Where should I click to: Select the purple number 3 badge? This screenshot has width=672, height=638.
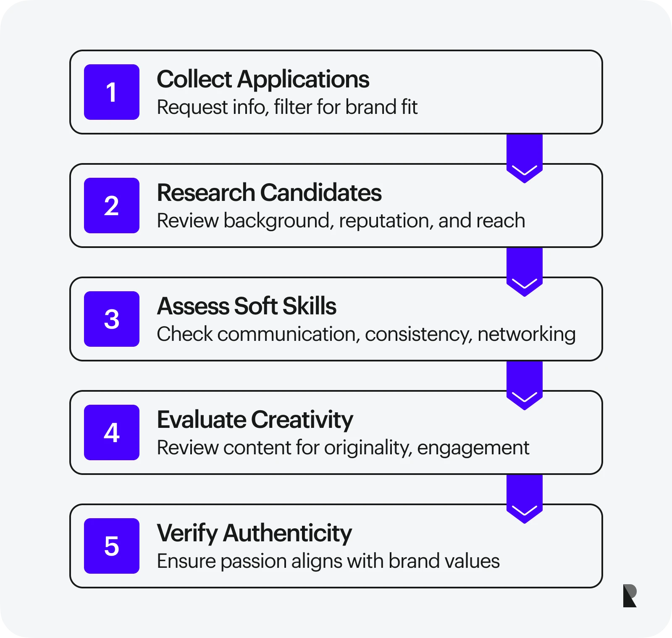[x=111, y=319]
